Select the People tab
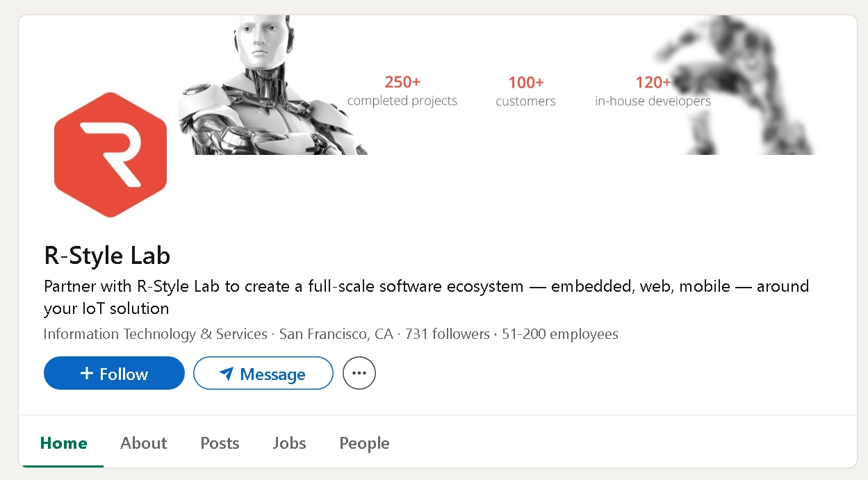 click(x=364, y=443)
